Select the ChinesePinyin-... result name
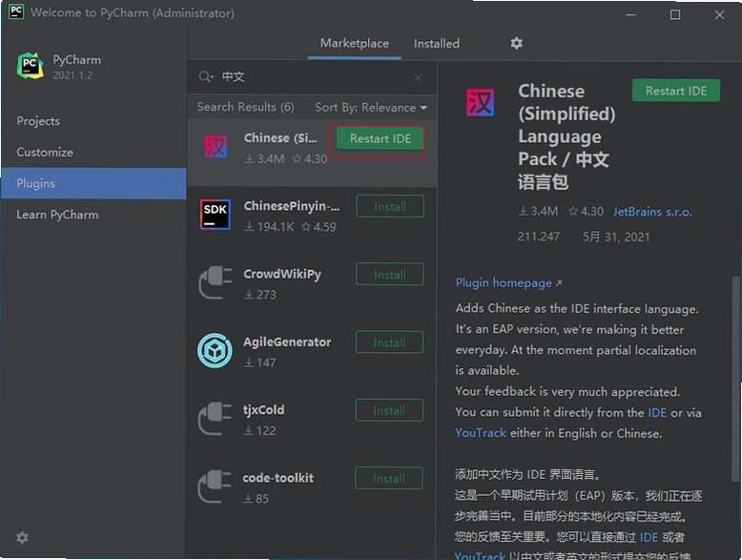The width and height of the screenshot is (742, 560). [291, 206]
